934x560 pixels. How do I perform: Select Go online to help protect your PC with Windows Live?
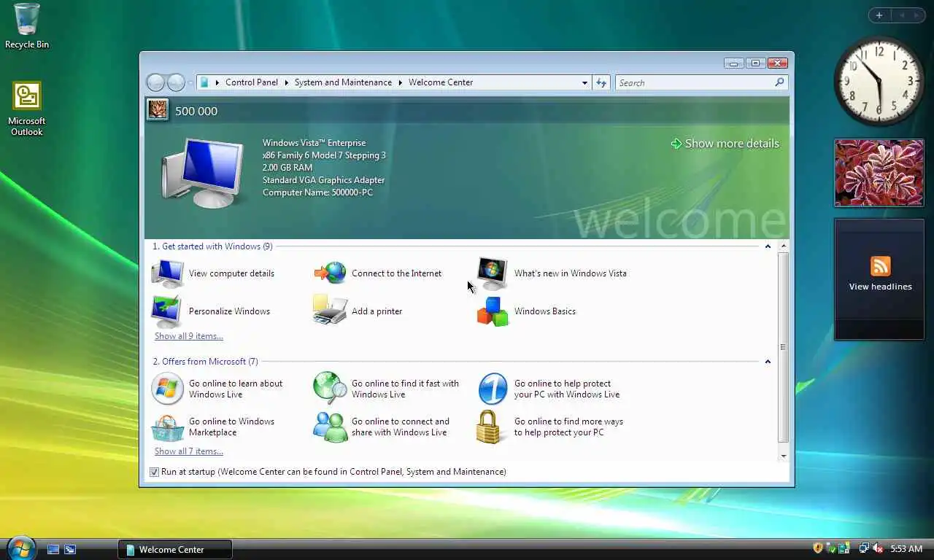(x=549, y=389)
